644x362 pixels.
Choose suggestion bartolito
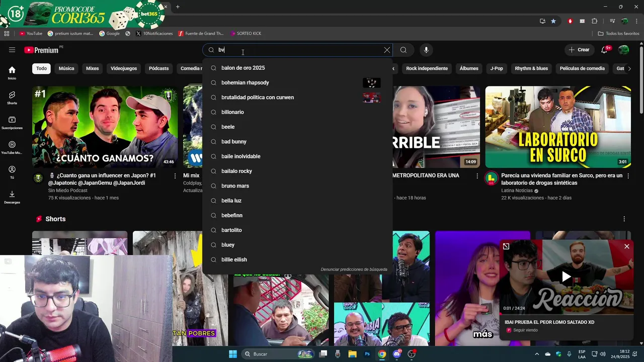tap(297, 230)
